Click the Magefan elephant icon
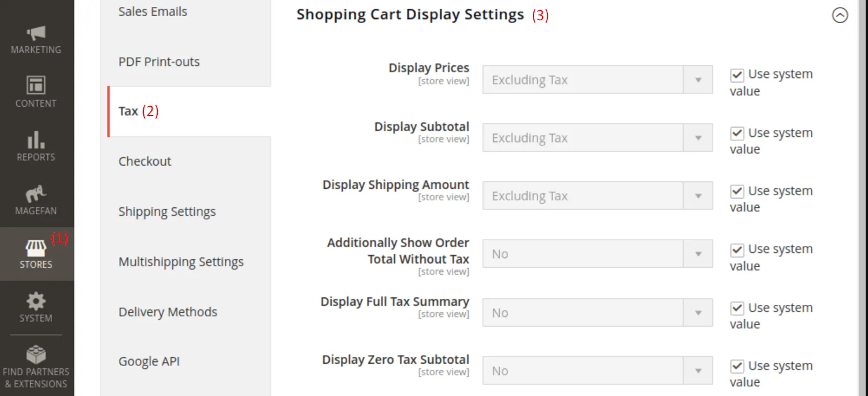The image size is (868, 396). [x=36, y=194]
